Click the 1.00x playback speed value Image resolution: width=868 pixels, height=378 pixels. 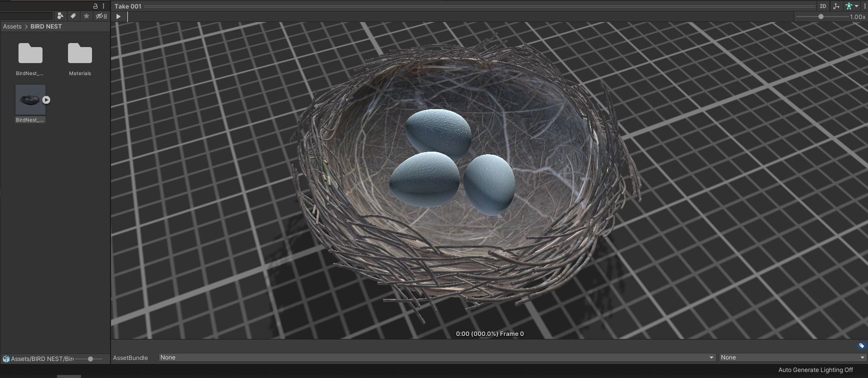pyautogui.click(x=858, y=17)
